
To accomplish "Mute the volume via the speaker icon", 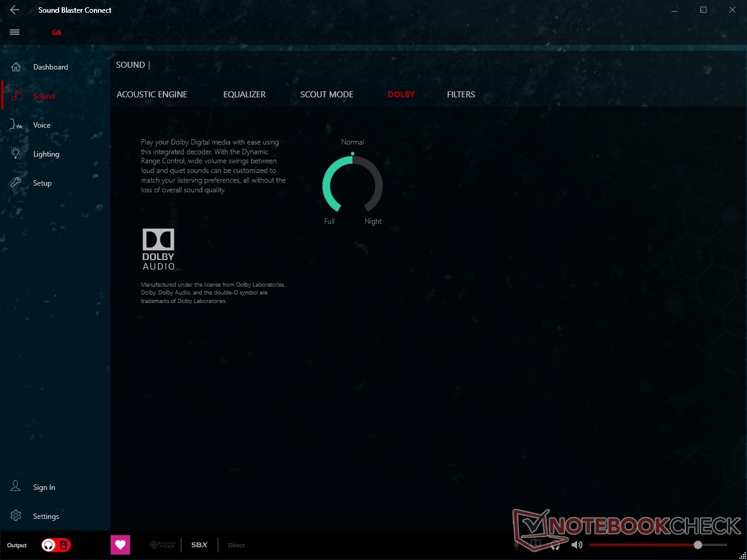I will 577,545.
